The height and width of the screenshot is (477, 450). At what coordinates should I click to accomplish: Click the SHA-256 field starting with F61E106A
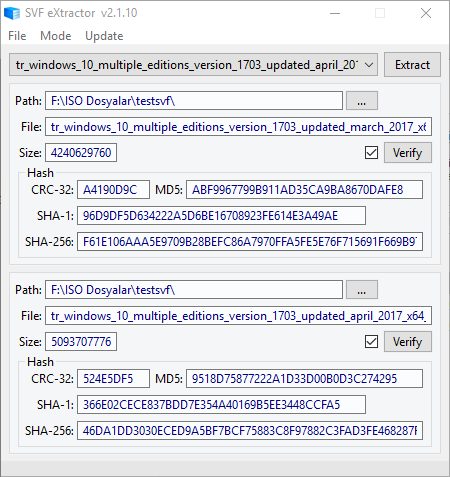(x=250, y=242)
